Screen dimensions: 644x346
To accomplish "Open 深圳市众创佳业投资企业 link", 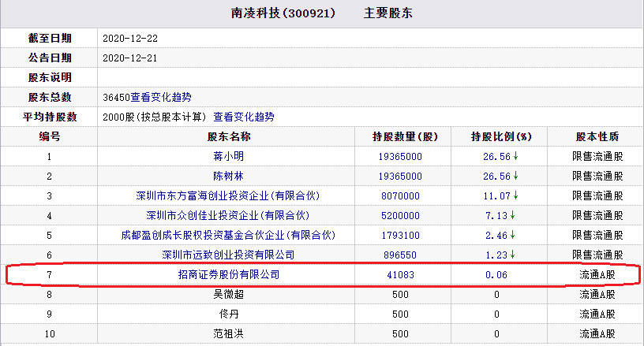I will [x=228, y=215].
